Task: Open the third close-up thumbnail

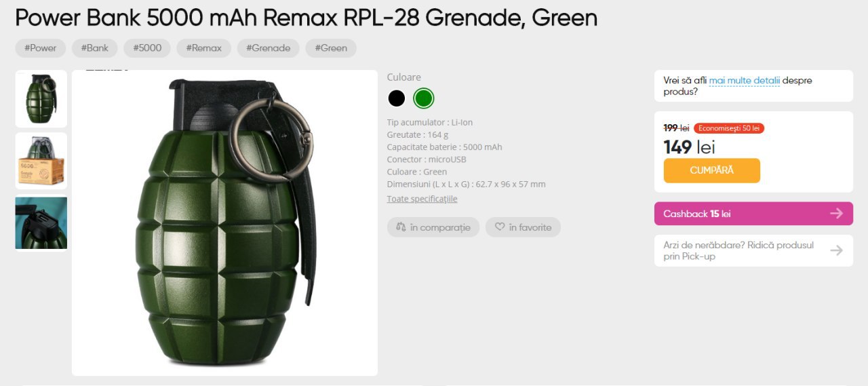Action: (41, 223)
